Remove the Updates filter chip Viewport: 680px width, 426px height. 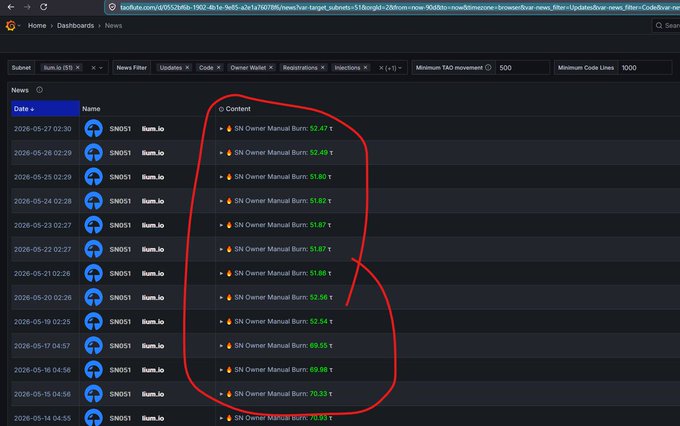tap(187, 67)
